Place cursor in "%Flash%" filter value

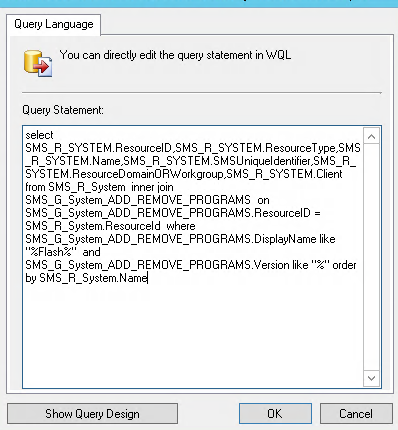tap(51, 252)
